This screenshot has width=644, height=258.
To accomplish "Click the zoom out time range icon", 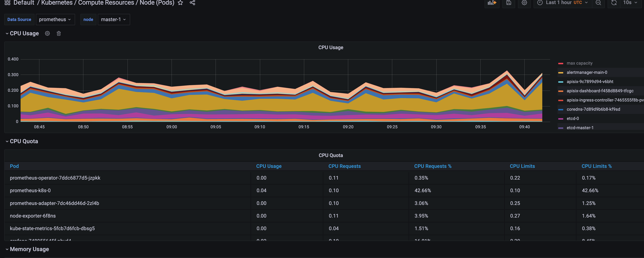I will pyautogui.click(x=598, y=3).
